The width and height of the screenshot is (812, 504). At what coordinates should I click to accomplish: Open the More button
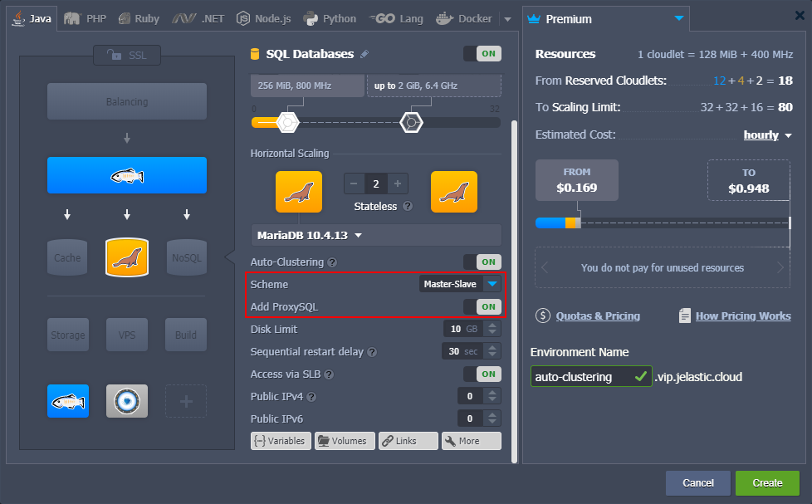pyautogui.click(x=472, y=441)
